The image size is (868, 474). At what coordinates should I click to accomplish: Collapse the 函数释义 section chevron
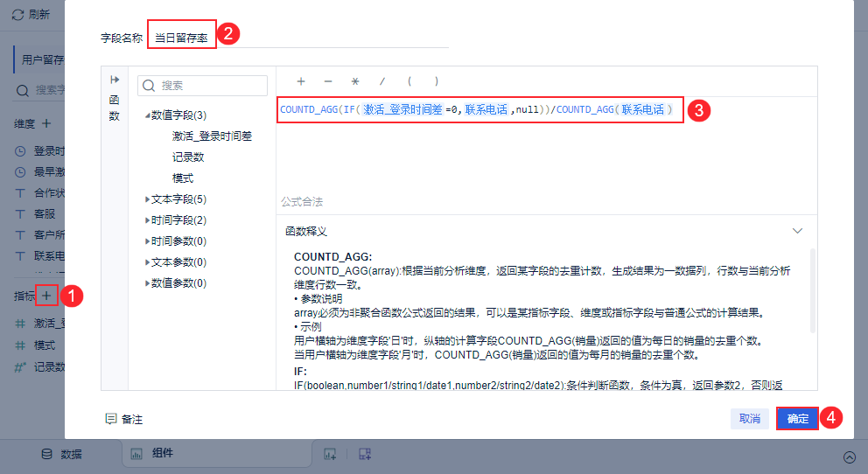[x=797, y=231]
